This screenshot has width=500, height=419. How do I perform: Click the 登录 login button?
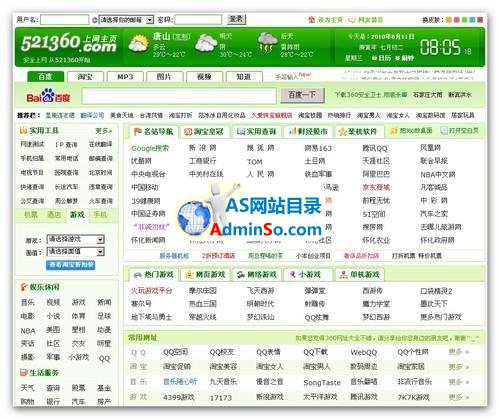coord(236,20)
